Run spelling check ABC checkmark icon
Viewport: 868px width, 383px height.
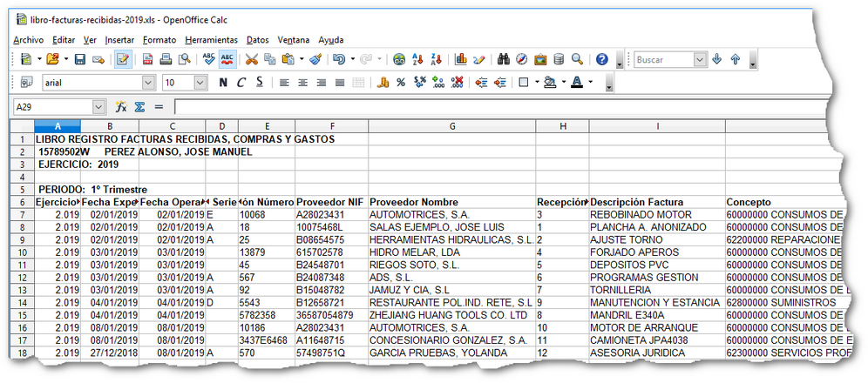coord(208,59)
